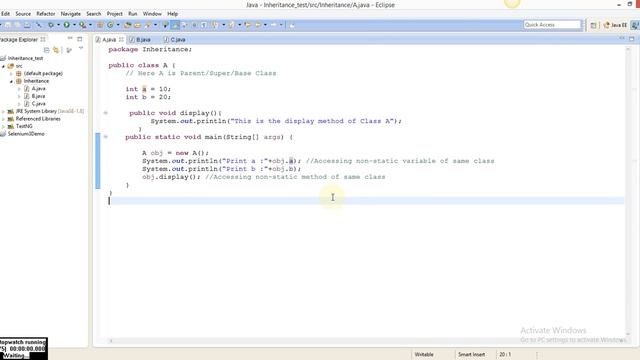
Task: Fold the display() method
Action: coord(105,113)
